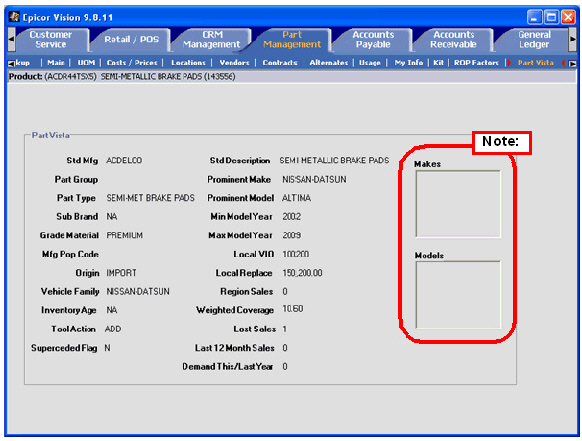Viewport: 582px width, 441px height.
Task: Click Weighted Coverage value 10.60
Action: pyautogui.click(x=292, y=309)
